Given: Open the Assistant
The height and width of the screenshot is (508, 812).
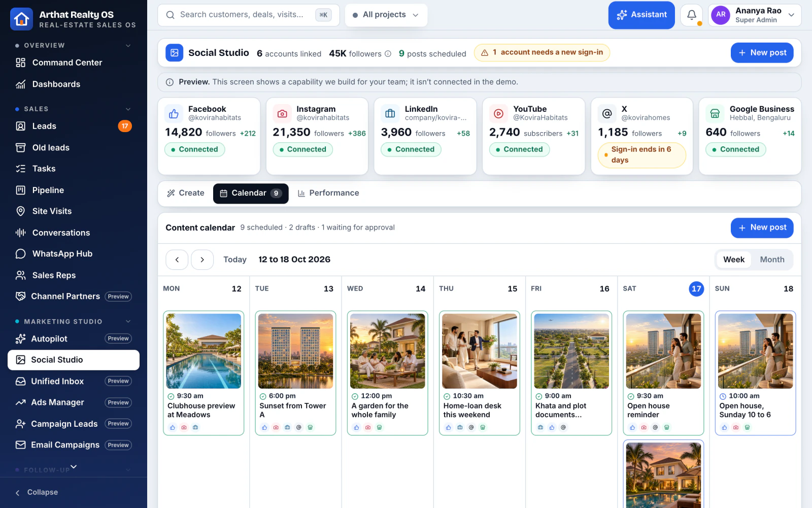Looking at the screenshot, I should [x=641, y=15].
